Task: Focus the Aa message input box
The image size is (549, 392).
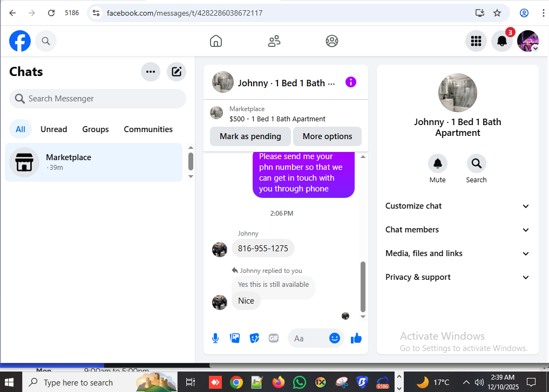Action: pos(308,339)
